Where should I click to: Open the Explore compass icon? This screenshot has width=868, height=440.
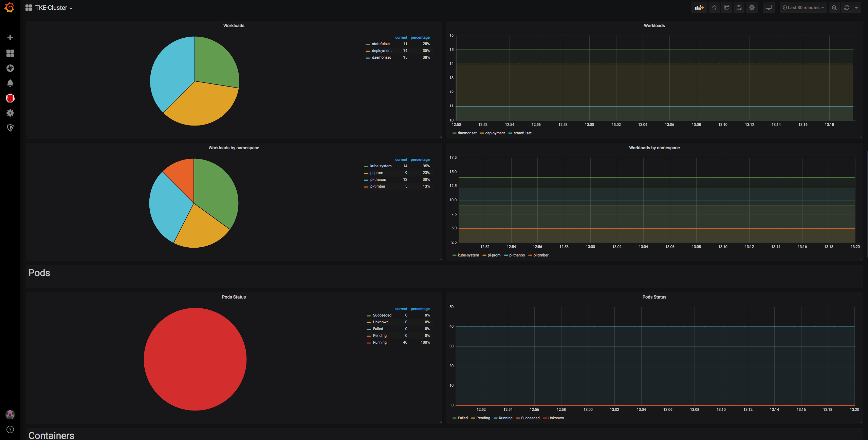click(10, 68)
